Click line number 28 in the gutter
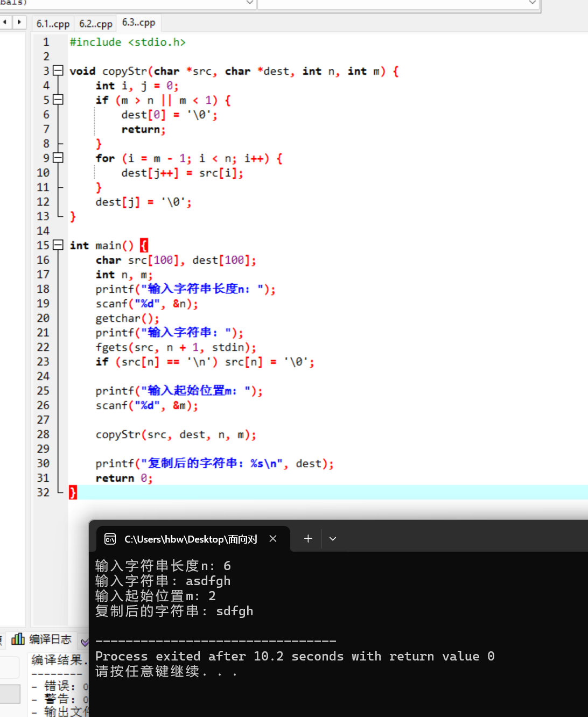Viewport: 588px width, 717px height. pyautogui.click(x=43, y=434)
